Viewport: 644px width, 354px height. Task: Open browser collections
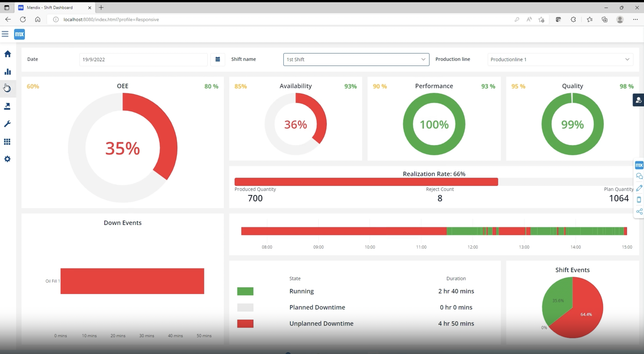605,19
